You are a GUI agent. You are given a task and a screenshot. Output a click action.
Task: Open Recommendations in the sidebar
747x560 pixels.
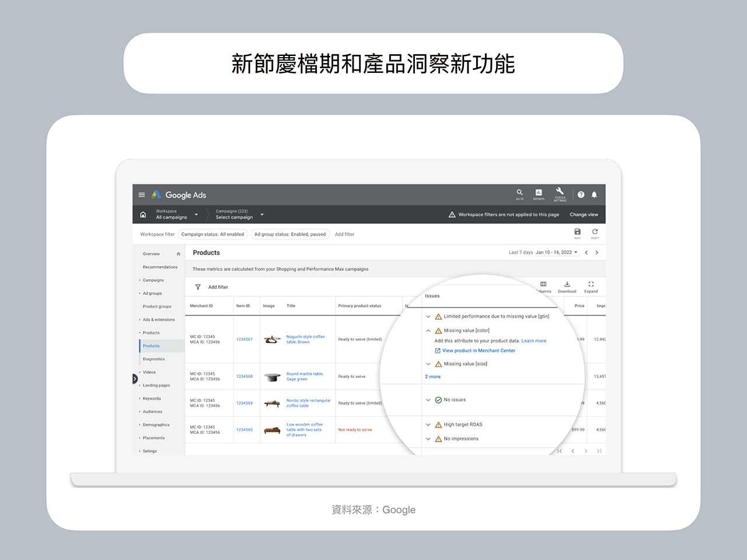[160, 267]
